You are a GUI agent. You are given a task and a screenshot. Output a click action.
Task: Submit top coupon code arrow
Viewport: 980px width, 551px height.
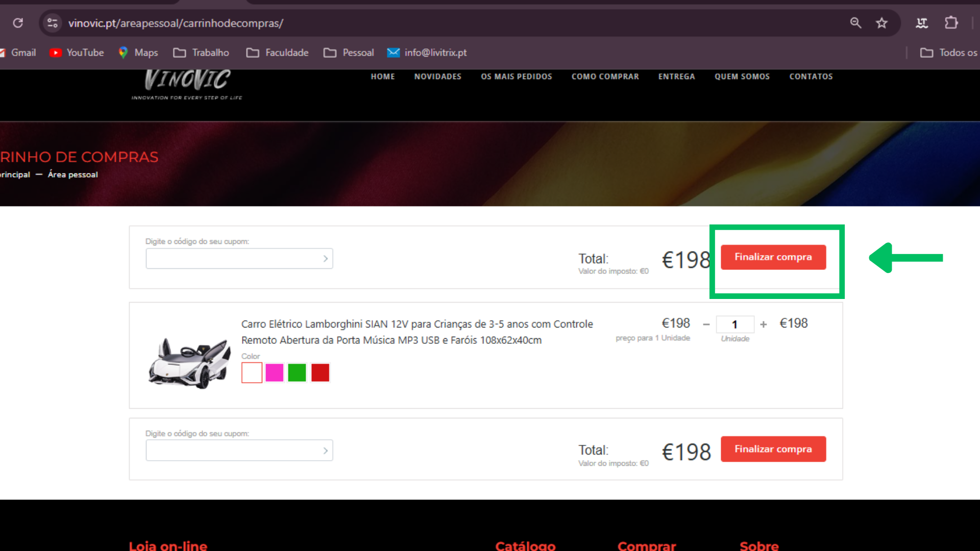[x=325, y=259]
